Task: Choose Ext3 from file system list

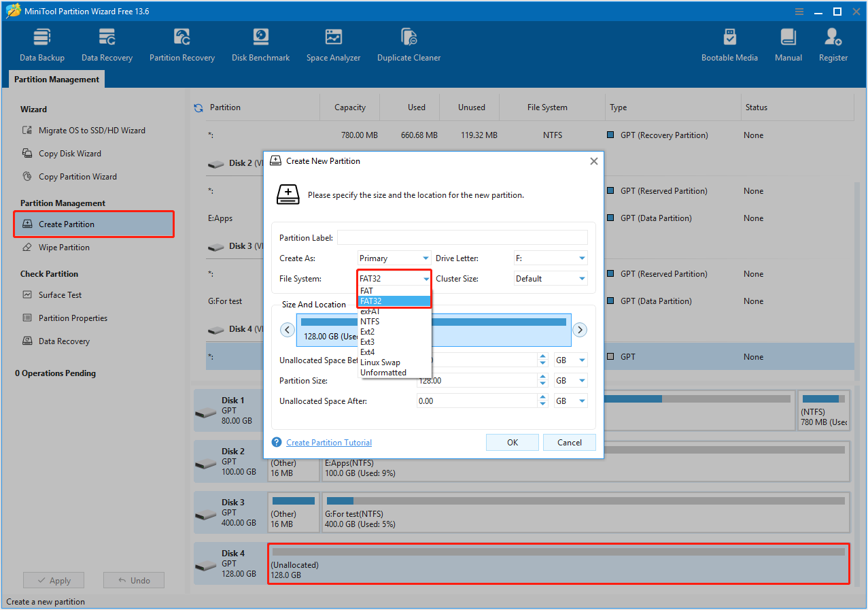Action: pyautogui.click(x=394, y=342)
